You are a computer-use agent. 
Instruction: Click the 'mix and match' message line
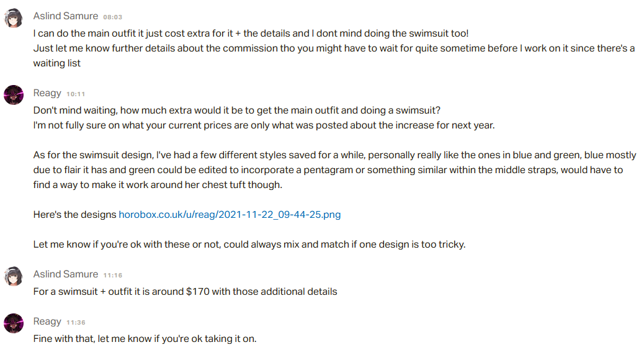click(249, 245)
